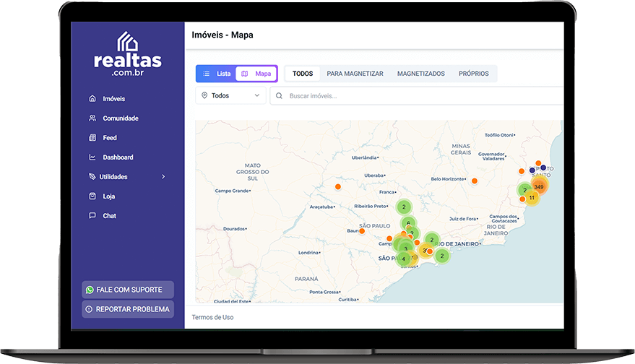Click the green 4 cluster near São Paulo
Image resolution: width=635 pixels, height=364 pixels.
click(403, 259)
